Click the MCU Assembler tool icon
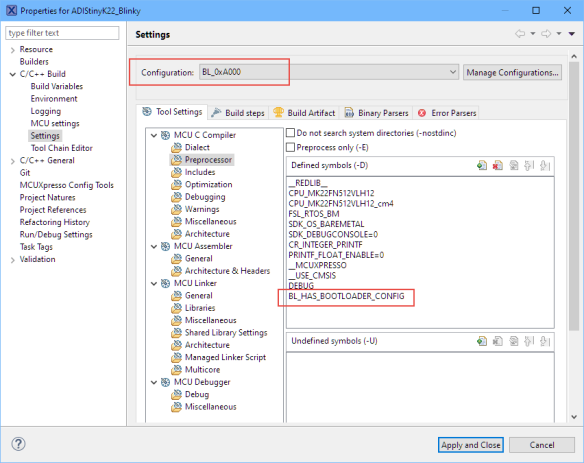The height and width of the screenshot is (463, 584). click(165, 246)
